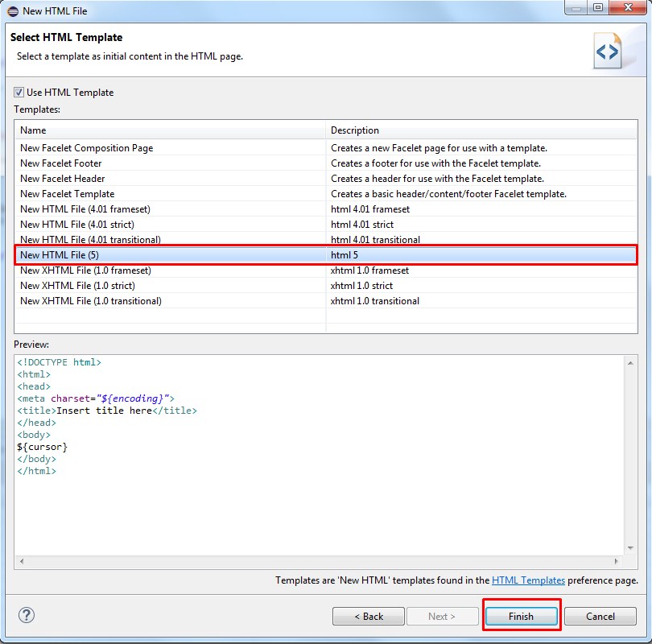
Task: Click the Eclipse icon in title bar
Action: coord(13,11)
